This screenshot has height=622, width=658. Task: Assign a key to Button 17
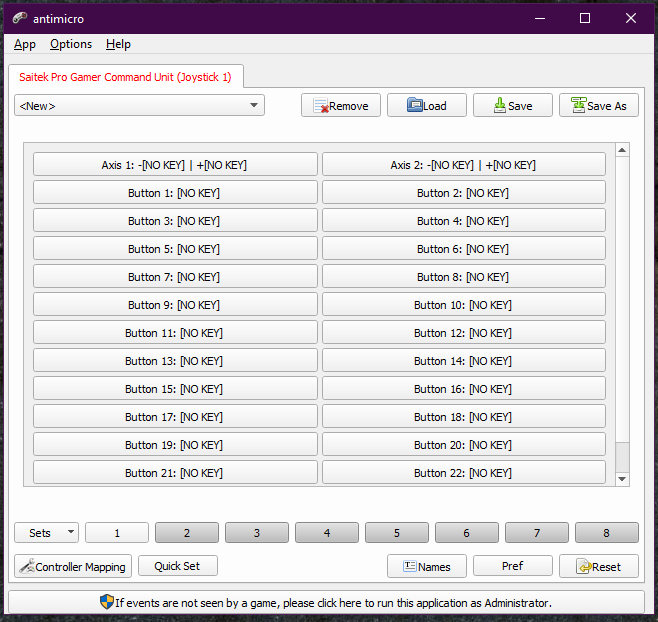(175, 417)
